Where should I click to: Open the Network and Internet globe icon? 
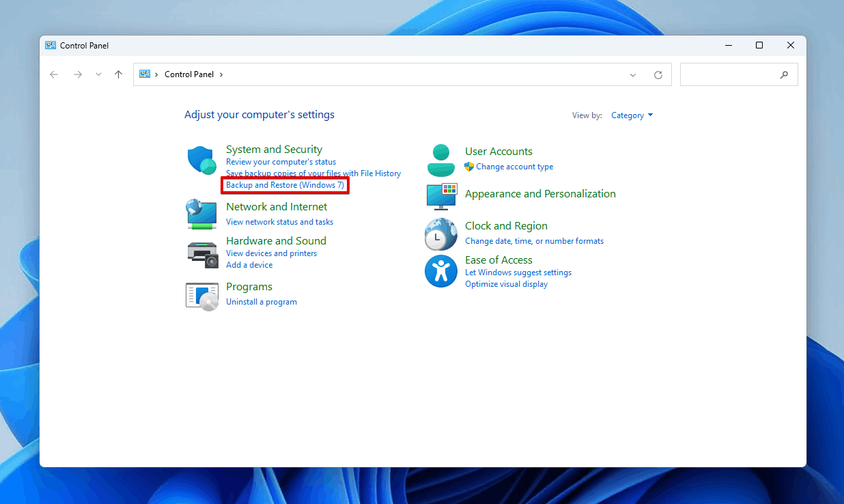[201, 214]
